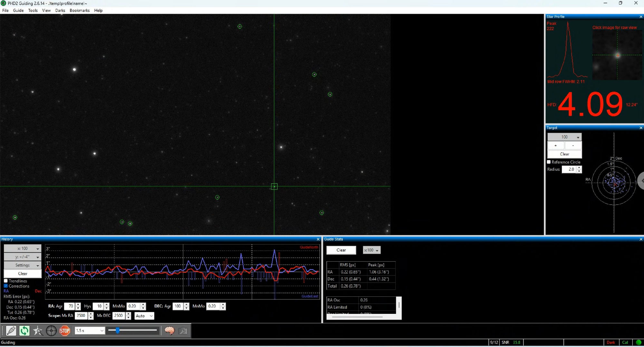644x347 pixels.
Task: Click the RA Osc row in stats
Action: (x=361, y=300)
